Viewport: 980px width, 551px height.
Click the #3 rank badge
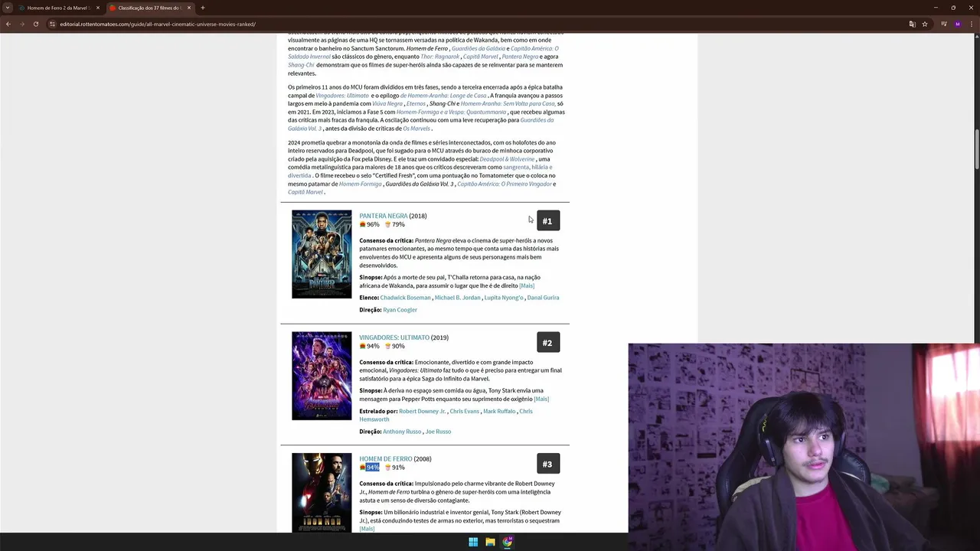[548, 464]
